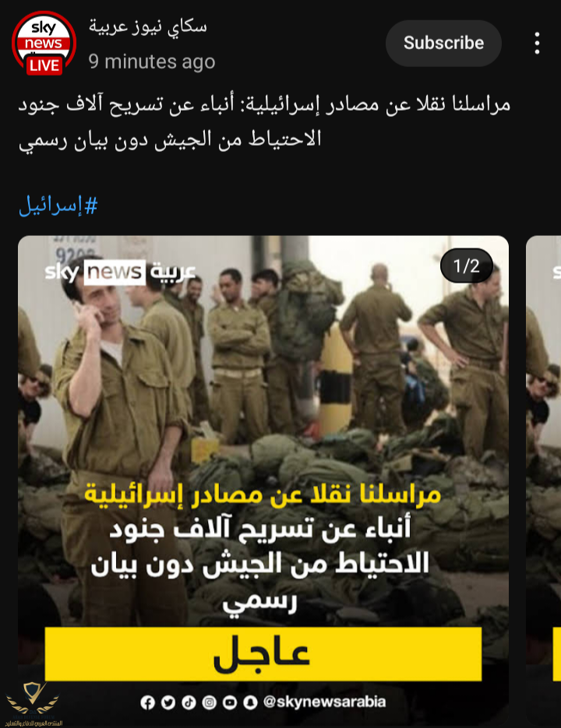Click the '9 minutes ago' timestamp
This screenshot has width=561, height=728.
coord(152,62)
